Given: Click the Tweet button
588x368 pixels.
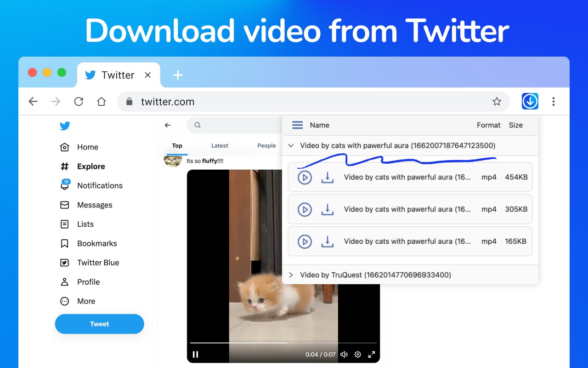Looking at the screenshot, I should (x=100, y=324).
